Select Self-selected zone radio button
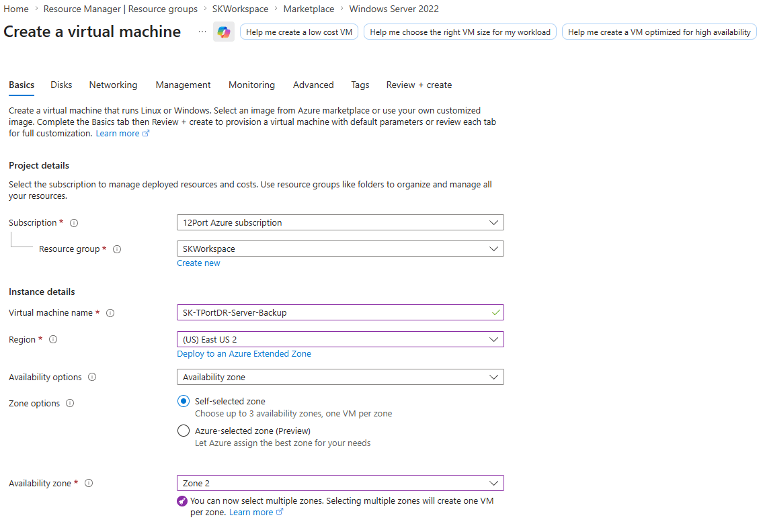Image resolution: width=763 pixels, height=532 pixels. 184,401
